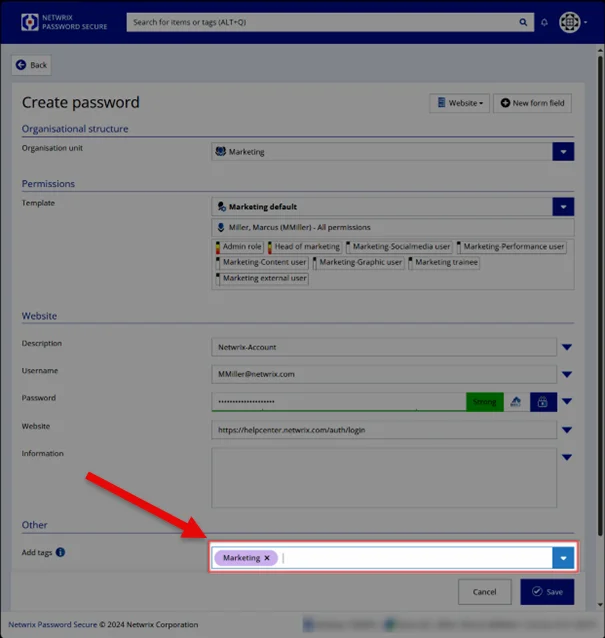Viewport: 605px width, 638px height.
Task: Click the Strong password strength indicator
Action: (x=485, y=402)
